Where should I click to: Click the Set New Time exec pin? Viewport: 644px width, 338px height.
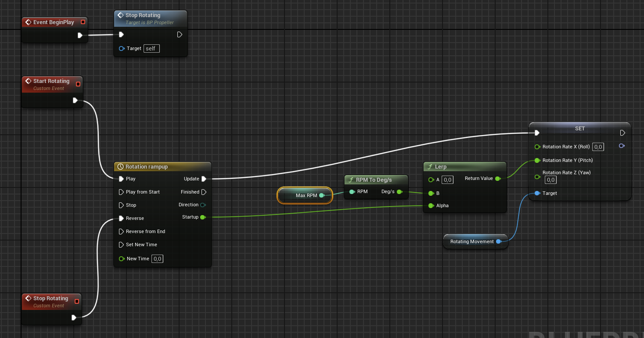click(122, 245)
